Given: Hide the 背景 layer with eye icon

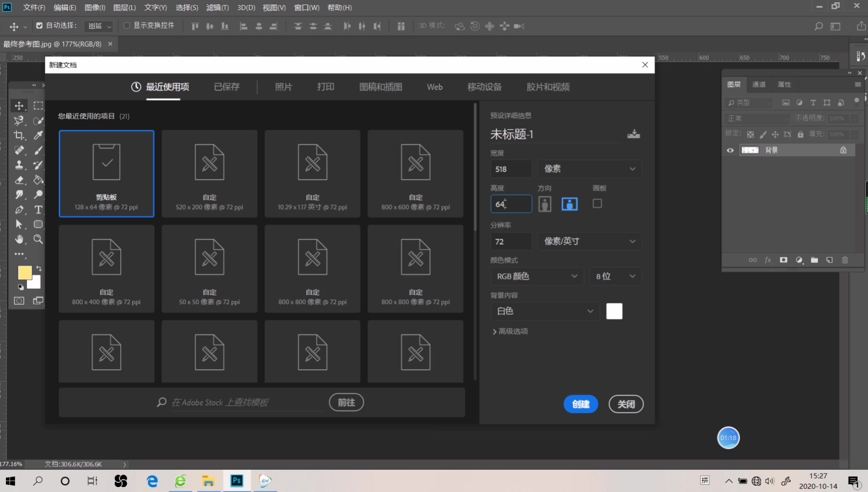Looking at the screenshot, I should click(x=730, y=150).
